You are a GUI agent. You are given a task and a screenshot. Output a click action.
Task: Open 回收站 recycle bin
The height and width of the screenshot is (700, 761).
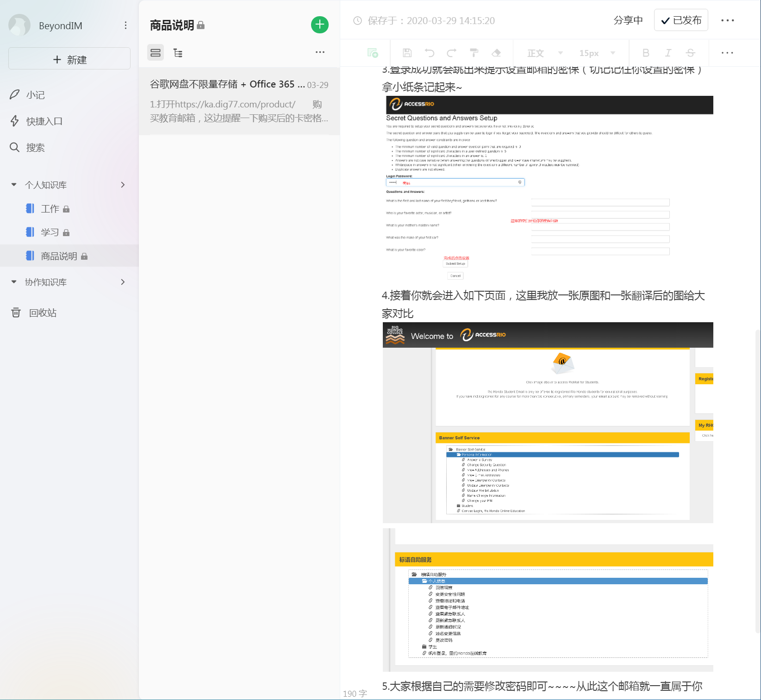pyautogui.click(x=43, y=313)
